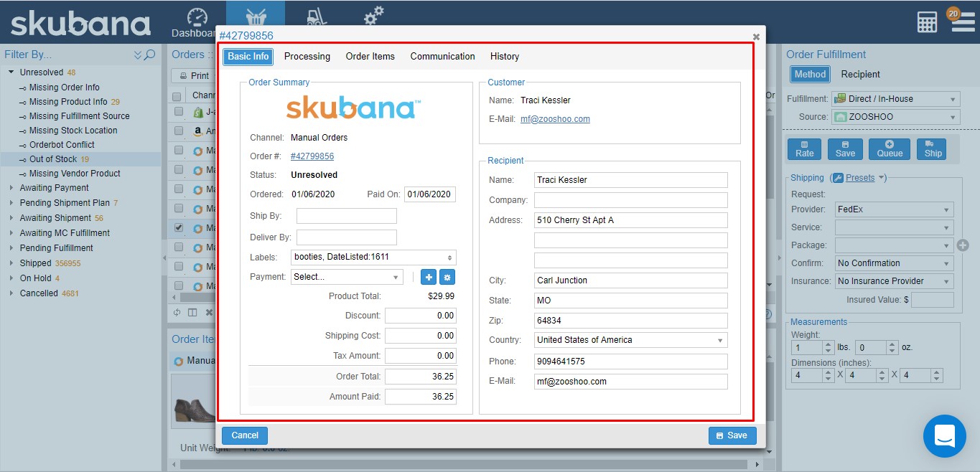Select the Method tab in Order Fulfillment
This screenshot has width=980, height=472.
coord(811,74)
